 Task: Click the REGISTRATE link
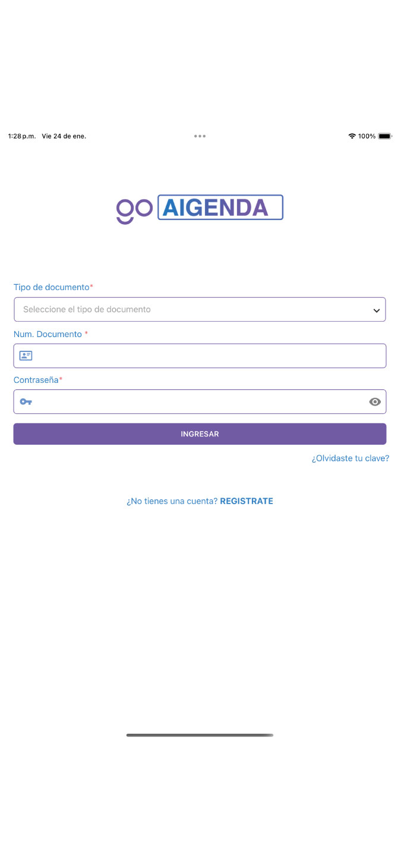pyautogui.click(x=247, y=501)
